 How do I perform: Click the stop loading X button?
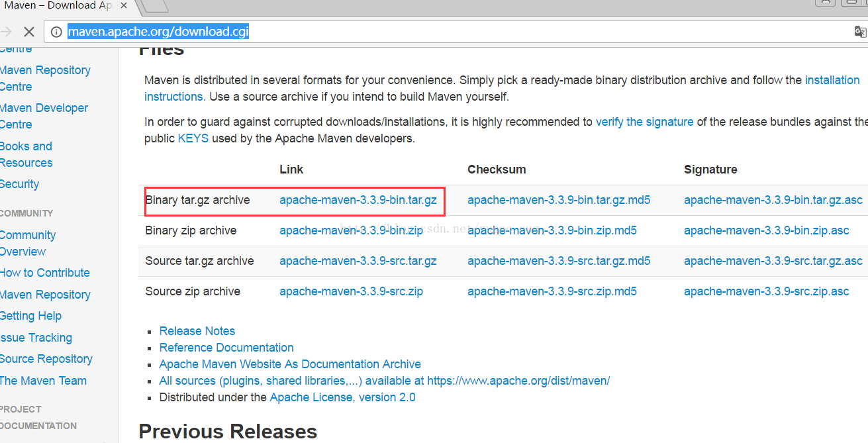pyautogui.click(x=29, y=31)
